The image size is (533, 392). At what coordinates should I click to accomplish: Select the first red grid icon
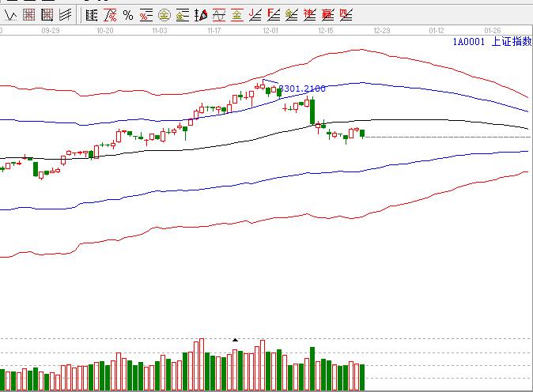(29, 14)
